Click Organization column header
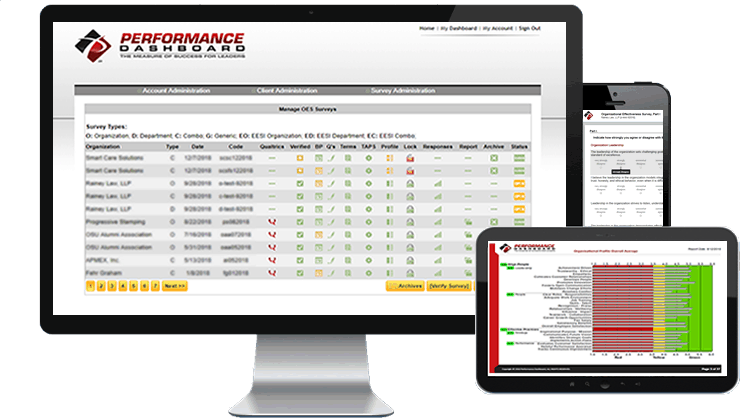The height and width of the screenshot is (418, 740). (103, 147)
